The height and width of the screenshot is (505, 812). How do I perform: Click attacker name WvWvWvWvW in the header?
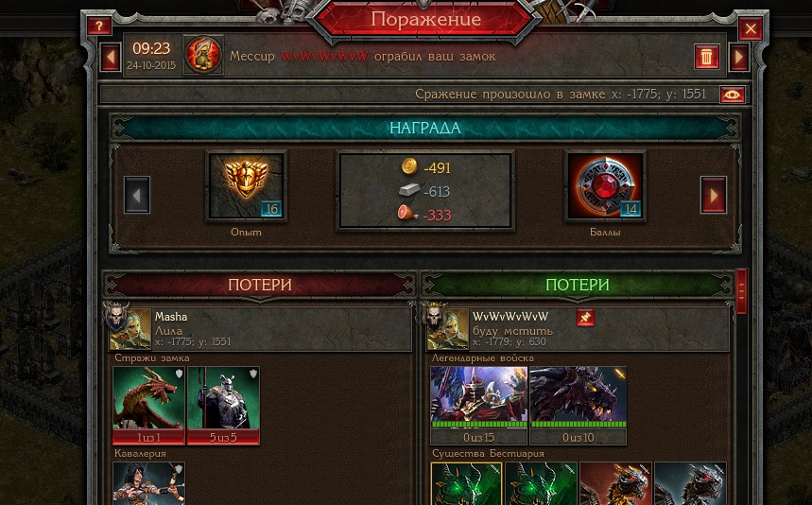(x=324, y=57)
